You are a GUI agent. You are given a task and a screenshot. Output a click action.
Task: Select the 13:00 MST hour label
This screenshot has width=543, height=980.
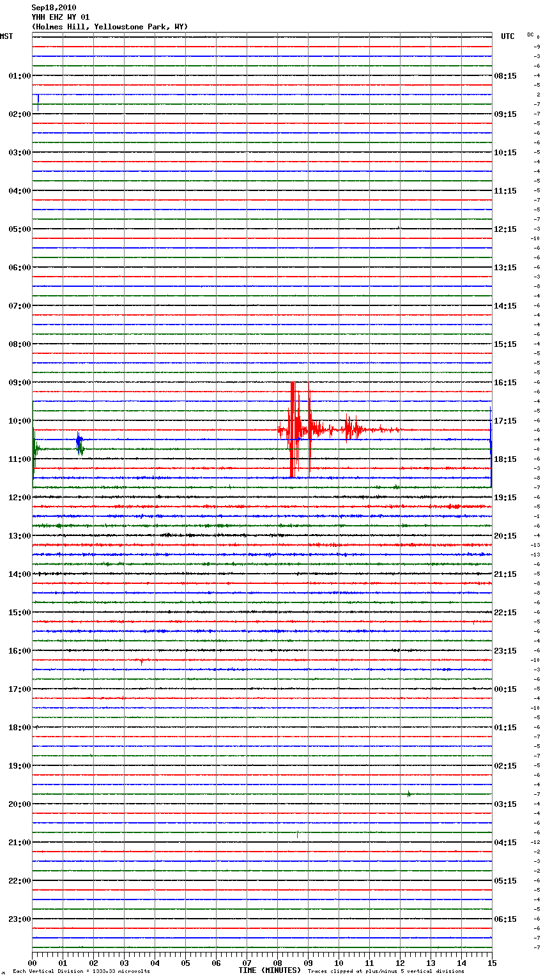(19, 536)
